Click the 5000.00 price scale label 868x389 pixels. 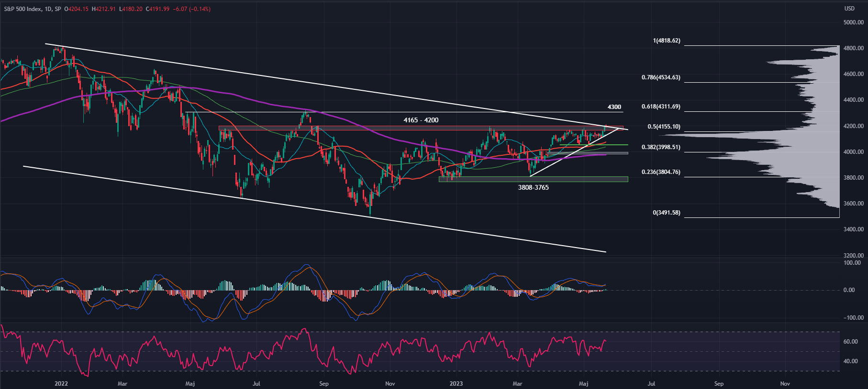coord(853,22)
